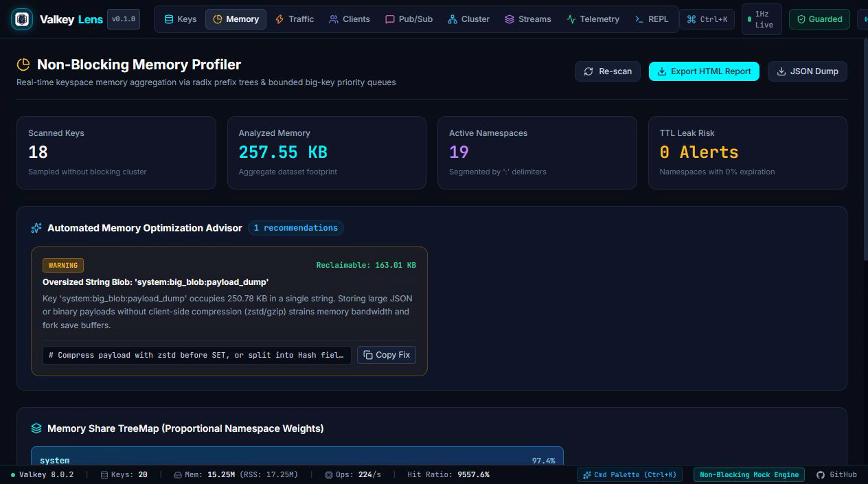This screenshot has width=868, height=484.
Task: Click the Valkey 8.0.2 status entry
Action: click(x=42, y=474)
